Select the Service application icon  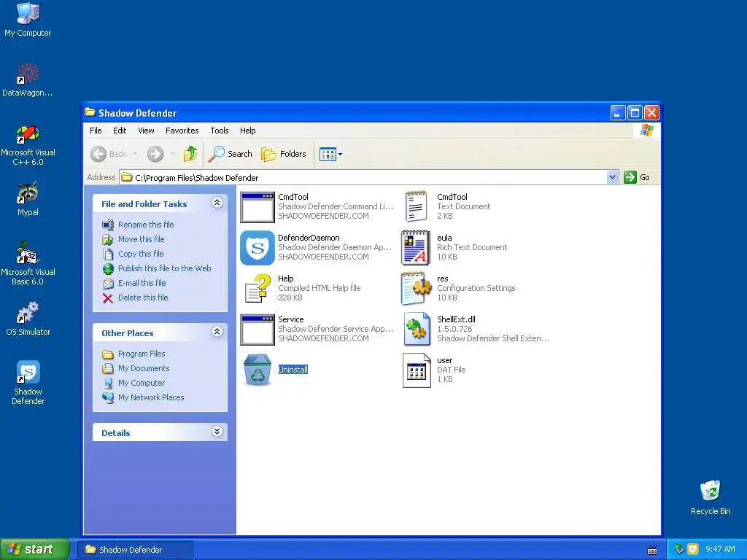pos(258,330)
